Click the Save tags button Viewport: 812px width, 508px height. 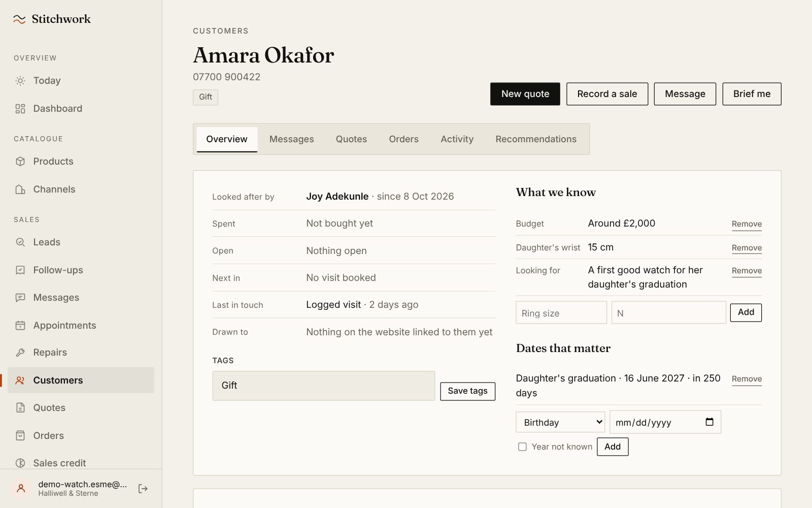click(467, 391)
